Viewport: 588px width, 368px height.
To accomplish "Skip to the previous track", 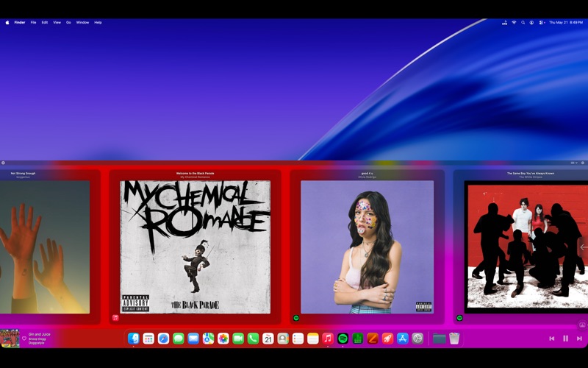I will [552, 339].
